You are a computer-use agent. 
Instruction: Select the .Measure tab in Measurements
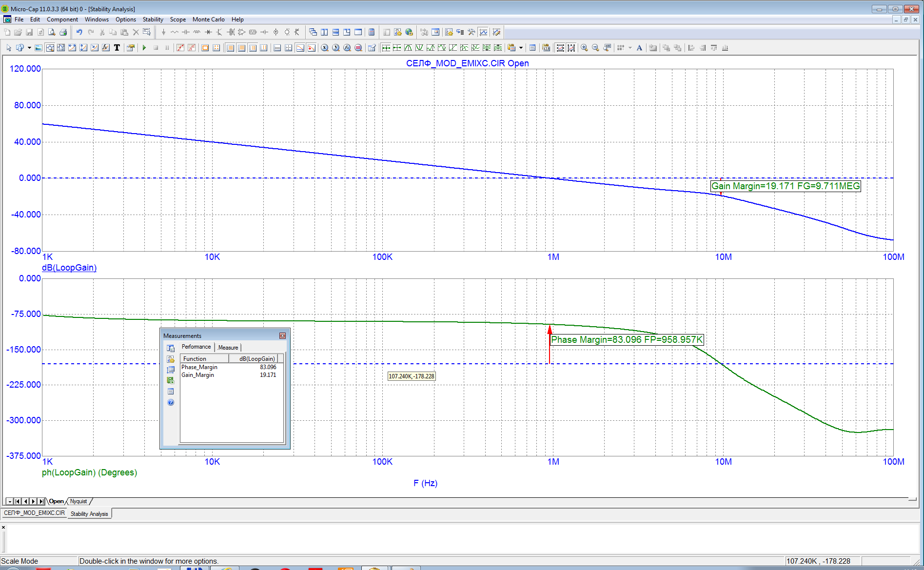pyautogui.click(x=228, y=348)
